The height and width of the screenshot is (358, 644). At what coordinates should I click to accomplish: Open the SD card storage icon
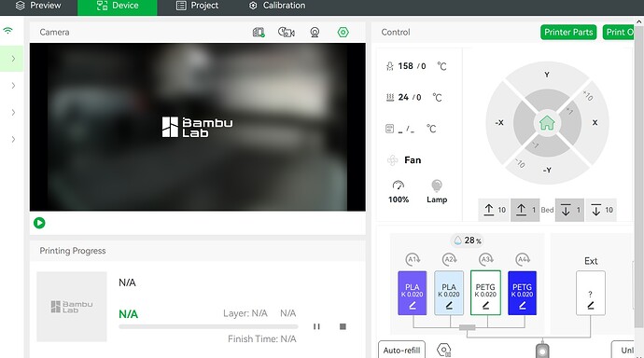[x=259, y=32]
